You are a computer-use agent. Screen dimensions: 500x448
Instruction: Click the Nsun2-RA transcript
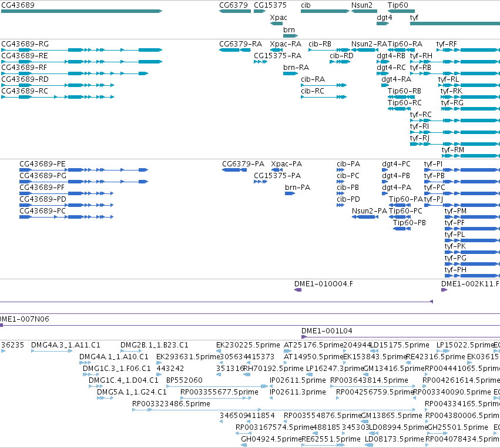click(364, 50)
